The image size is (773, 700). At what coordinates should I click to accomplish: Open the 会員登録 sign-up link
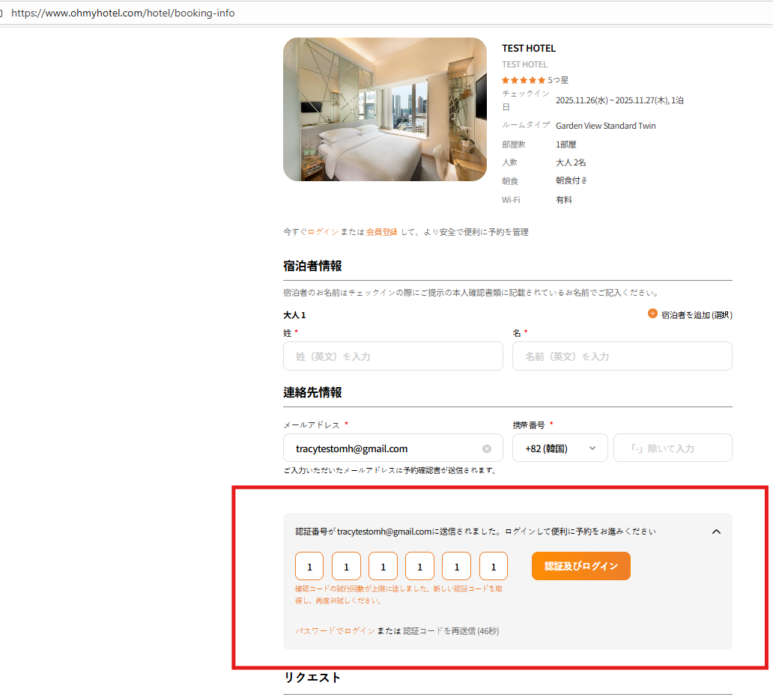click(x=381, y=232)
